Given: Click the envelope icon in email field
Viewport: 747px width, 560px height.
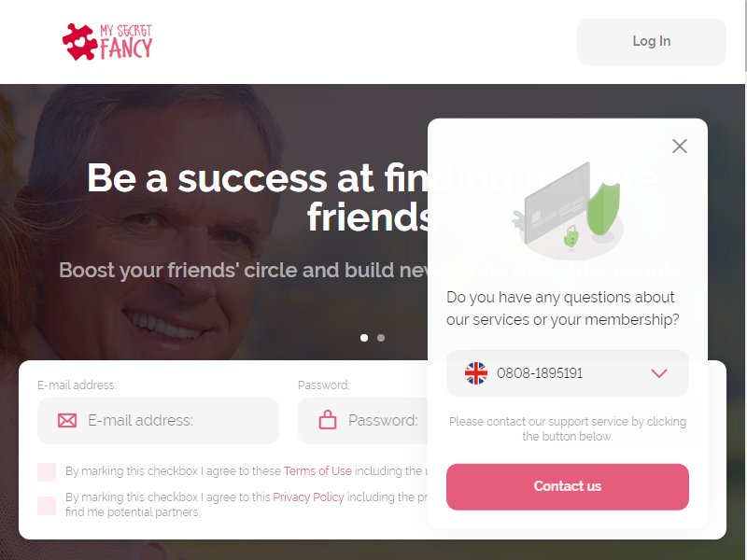Looking at the screenshot, I should (x=67, y=421).
